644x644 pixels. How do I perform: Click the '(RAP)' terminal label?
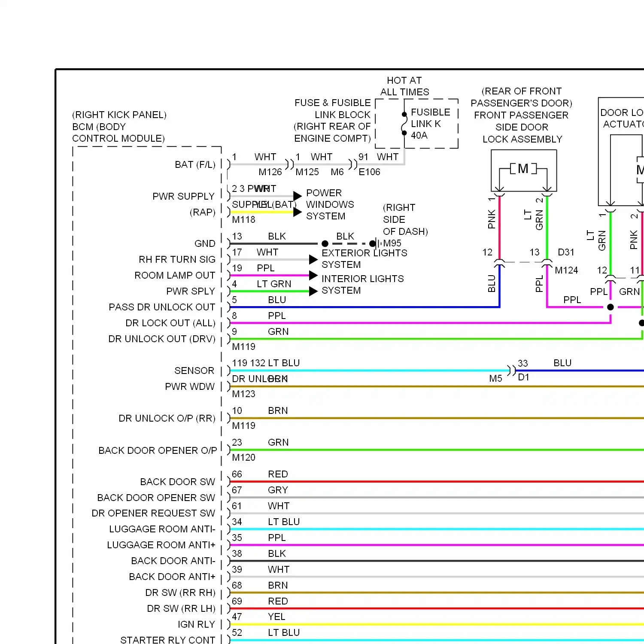pos(203,213)
